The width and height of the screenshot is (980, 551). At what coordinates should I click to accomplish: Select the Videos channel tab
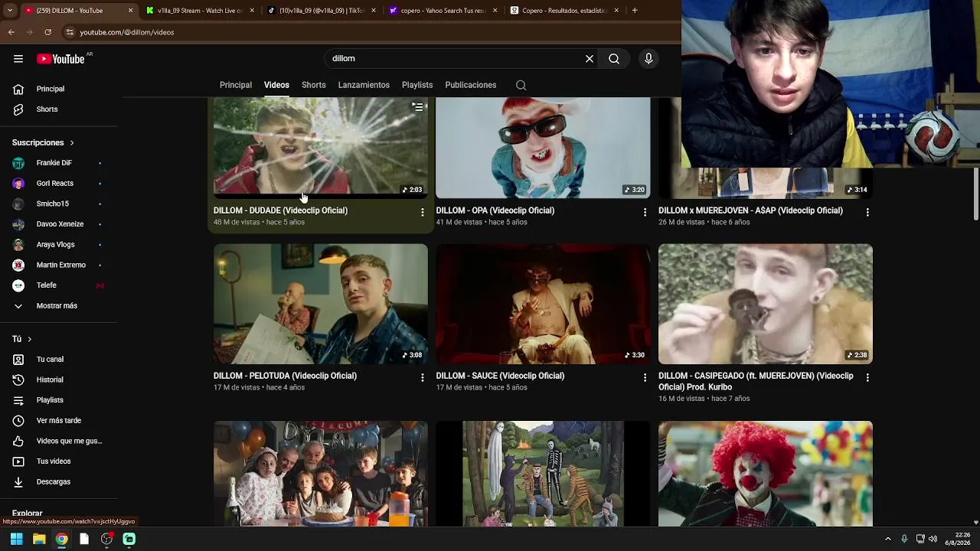(276, 85)
